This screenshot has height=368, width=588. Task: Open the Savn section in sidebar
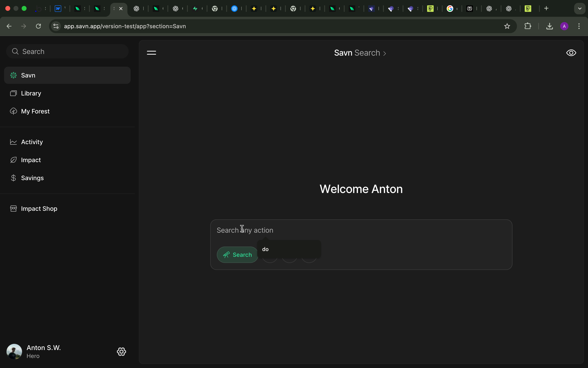tap(67, 75)
